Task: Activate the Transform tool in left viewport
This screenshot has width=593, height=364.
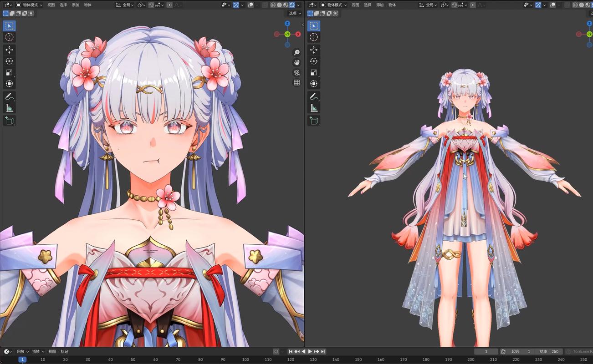Action: click(x=9, y=84)
